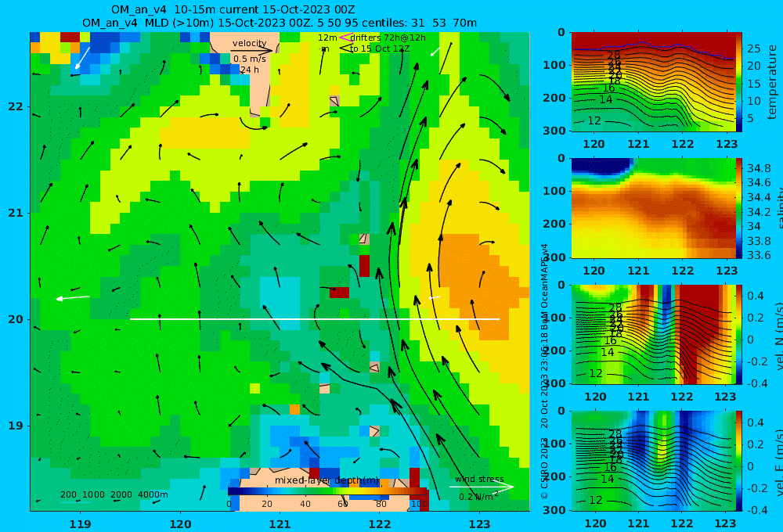783x532 pixels.
Task: Click longitude tick label '121' on main map
Action: coord(280,524)
